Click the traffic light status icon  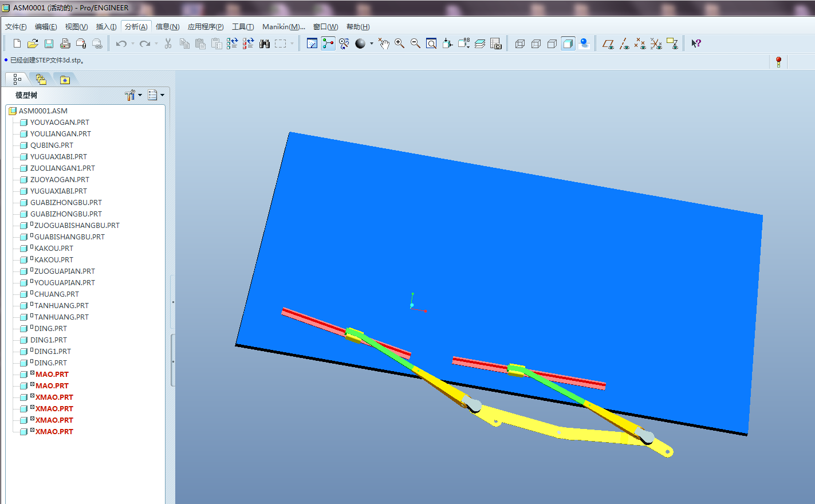click(x=778, y=62)
